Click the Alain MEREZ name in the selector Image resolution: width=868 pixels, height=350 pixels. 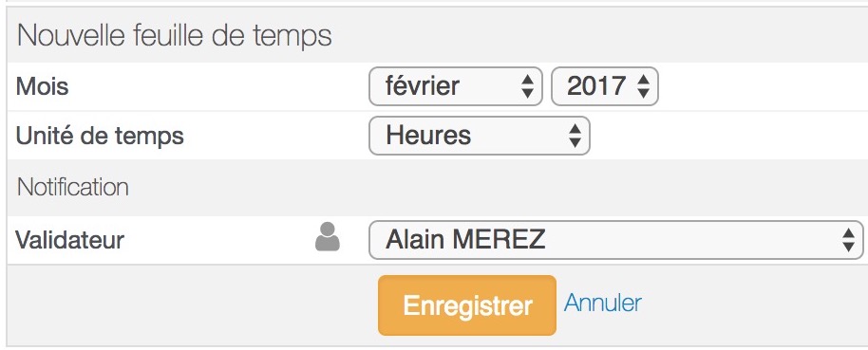(465, 239)
